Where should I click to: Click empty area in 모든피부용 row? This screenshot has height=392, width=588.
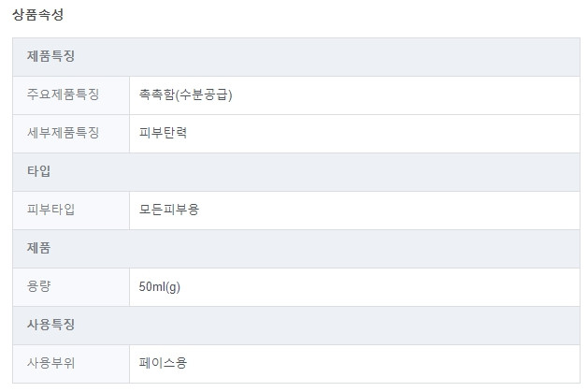[x=390, y=211]
